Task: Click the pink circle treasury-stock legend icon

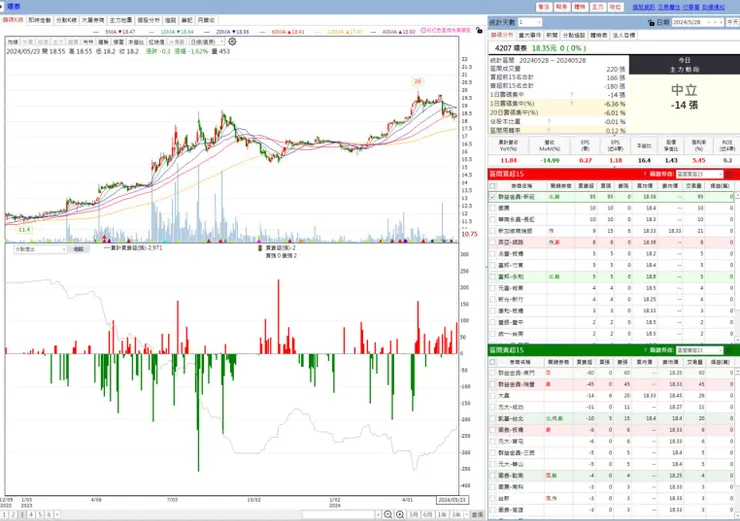Action: (x=423, y=30)
